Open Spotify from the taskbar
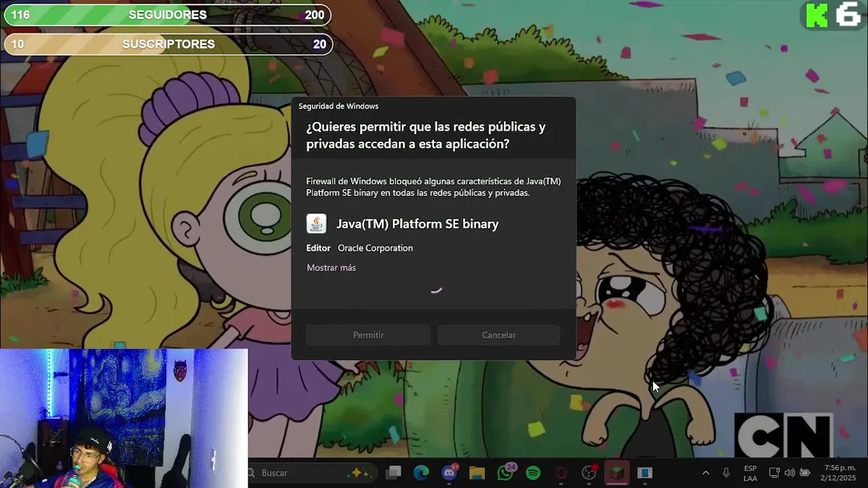 [533, 472]
